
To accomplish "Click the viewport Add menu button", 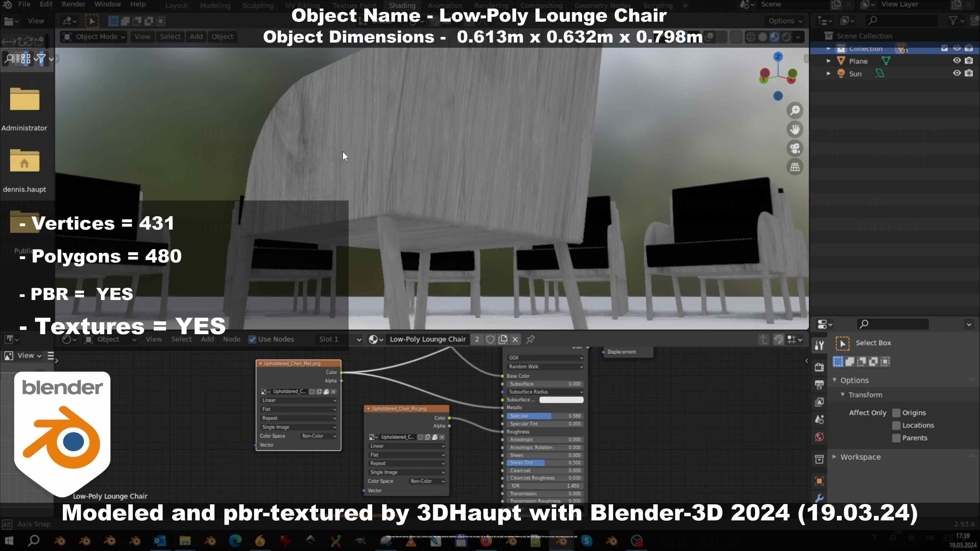I will 196,37.
